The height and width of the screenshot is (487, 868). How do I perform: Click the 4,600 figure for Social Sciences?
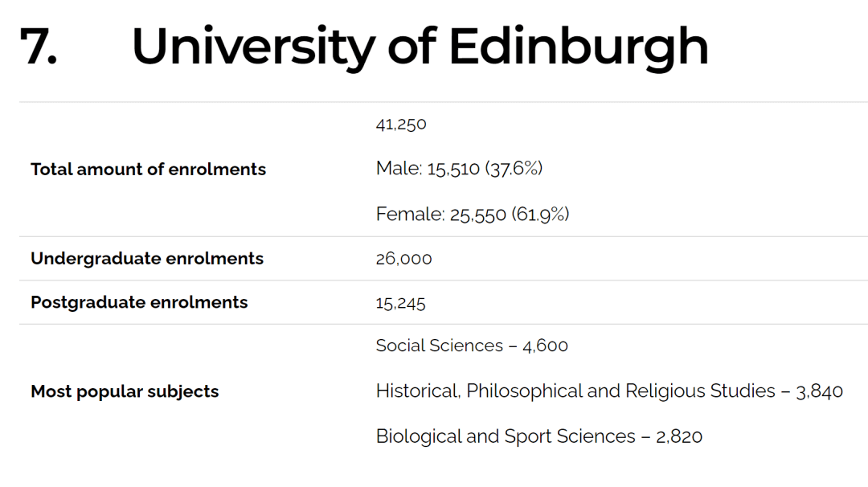tap(545, 346)
